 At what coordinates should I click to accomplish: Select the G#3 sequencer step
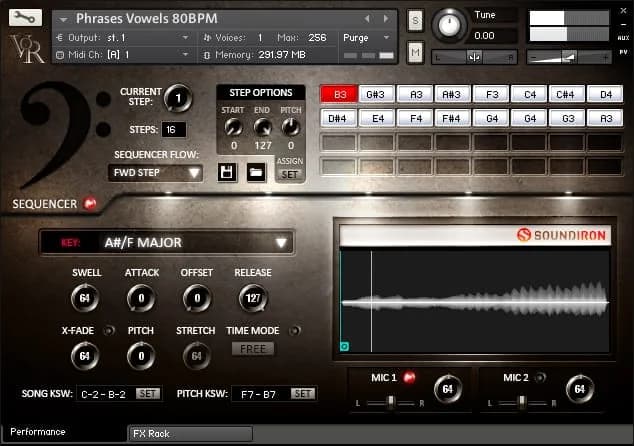pyautogui.click(x=376, y=94)
